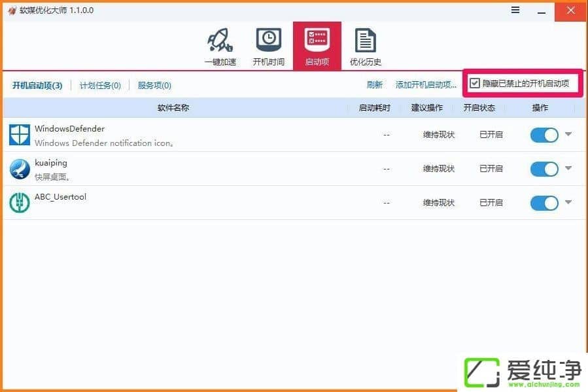Click the Refresh link (刷新)

[x=374, y=85]
